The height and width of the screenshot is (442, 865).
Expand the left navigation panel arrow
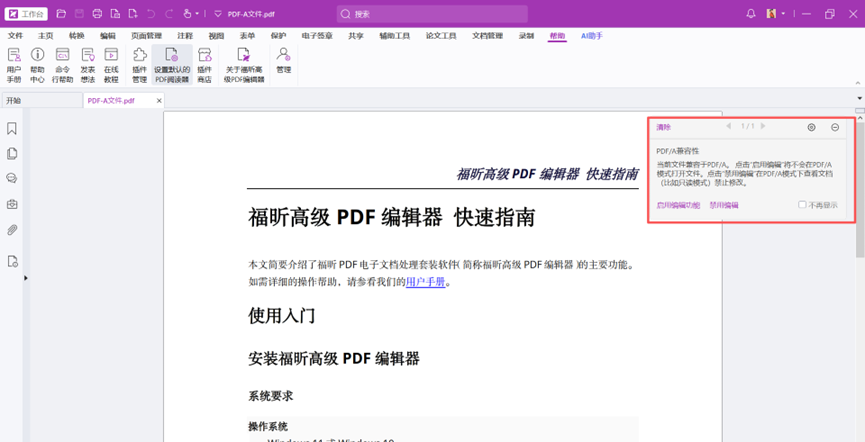point(26,278)
